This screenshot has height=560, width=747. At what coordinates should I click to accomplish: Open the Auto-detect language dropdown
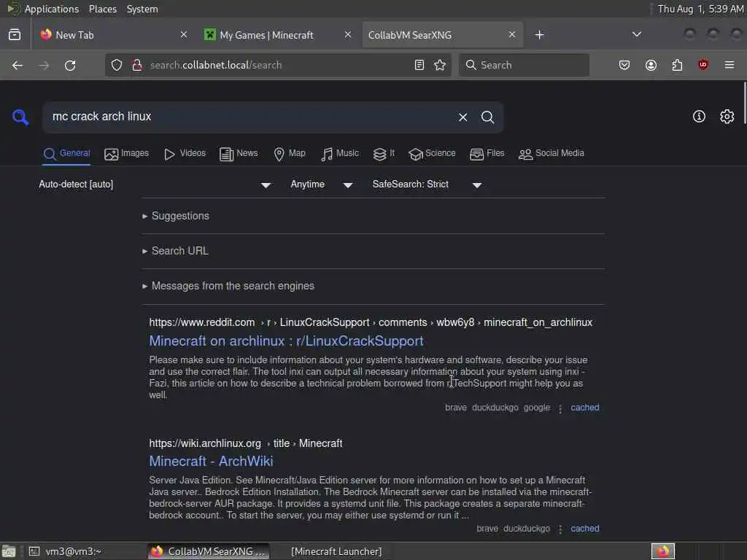pyautogui.click(x=155, y=184)
